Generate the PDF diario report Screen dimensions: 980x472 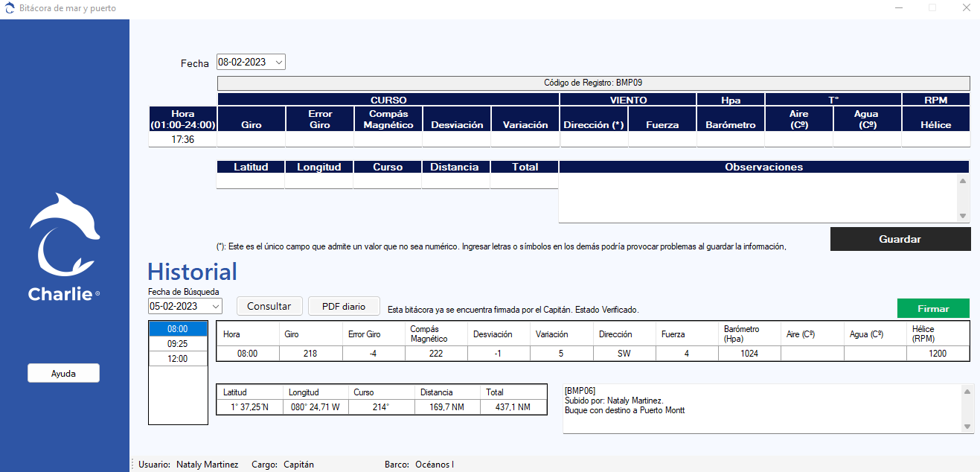point(343,306)
